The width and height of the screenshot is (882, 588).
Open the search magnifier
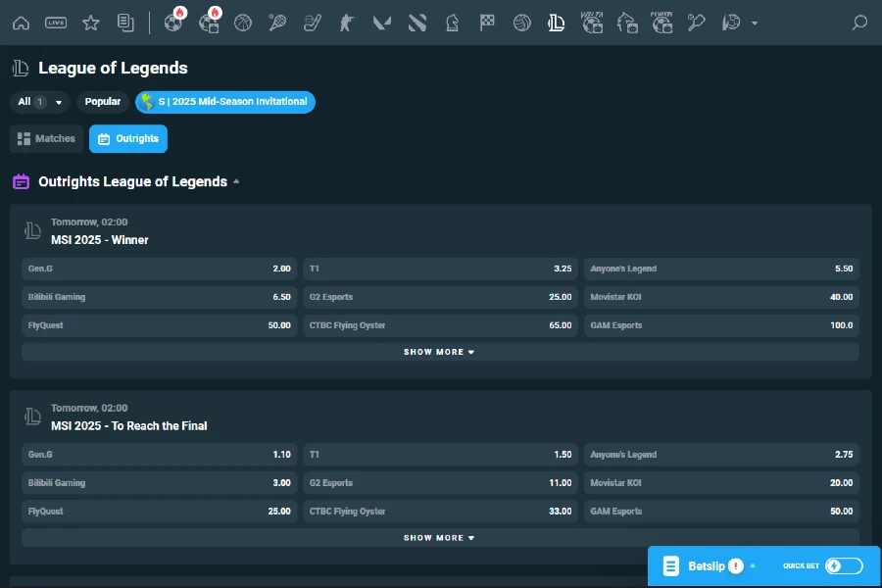(x=858, y=22)
